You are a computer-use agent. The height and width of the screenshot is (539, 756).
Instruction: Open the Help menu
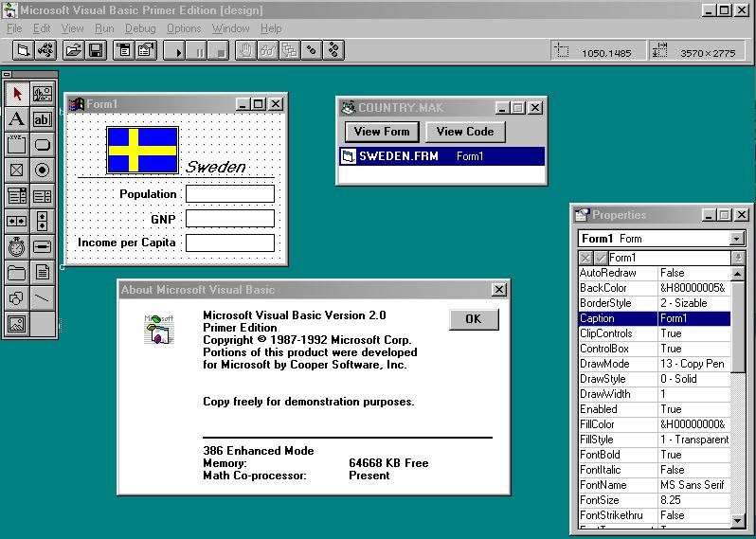point(271,28)
